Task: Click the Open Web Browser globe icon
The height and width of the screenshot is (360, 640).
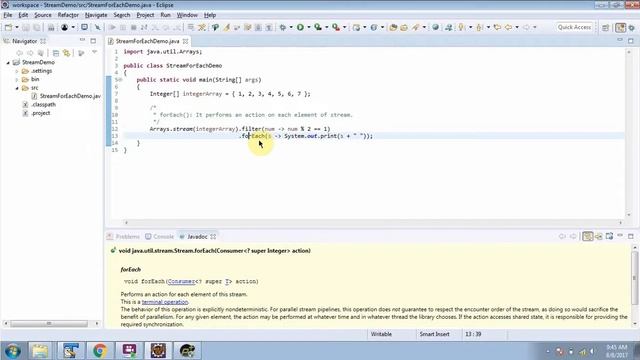Action: click(x=436, y=27)
